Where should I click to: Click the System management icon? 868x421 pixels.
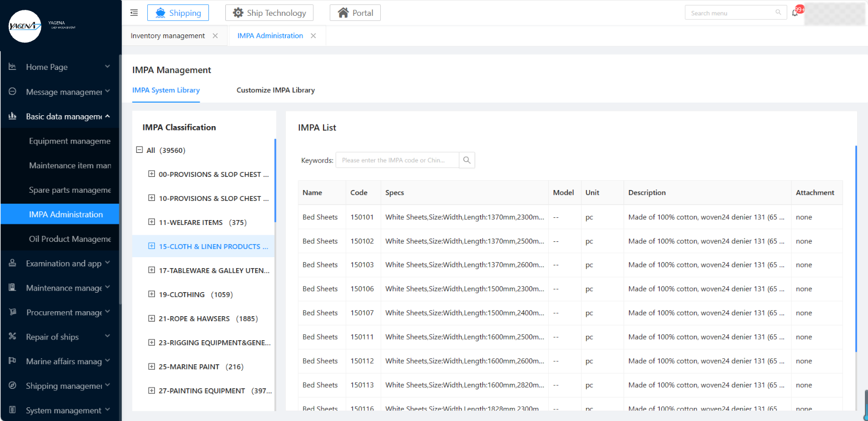point(13,410)
